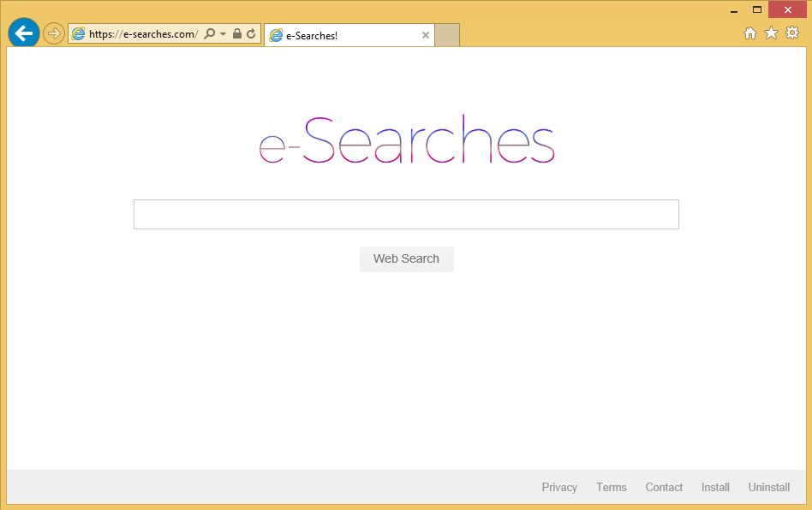This screenshot has height=510, width=812.
Task: Select the e-Searches! tab
Action: (343, 35)
